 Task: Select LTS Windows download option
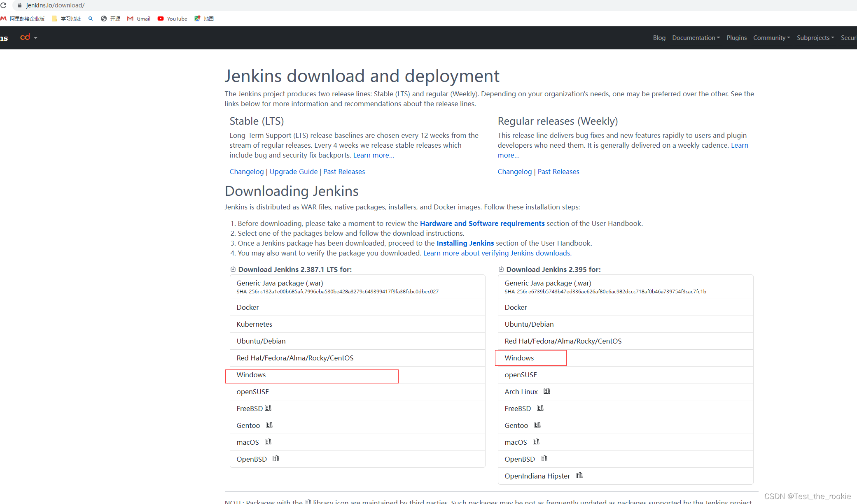click(x=357, y=375)
